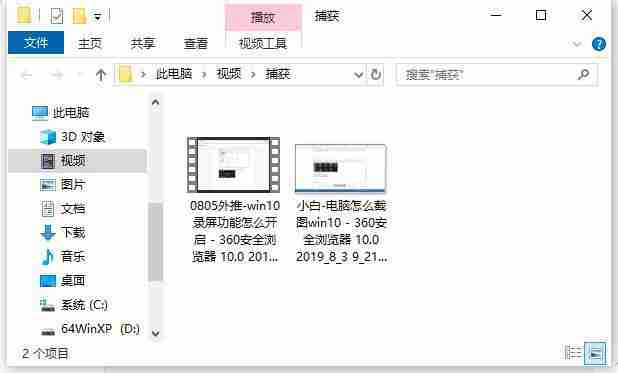Open the blue help question mark icon

coord(599,44)
